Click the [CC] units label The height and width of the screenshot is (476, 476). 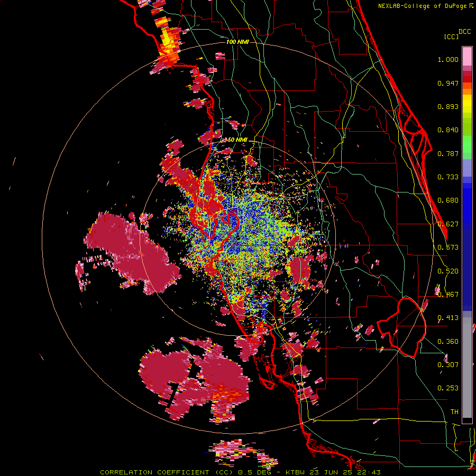point(451,36)
